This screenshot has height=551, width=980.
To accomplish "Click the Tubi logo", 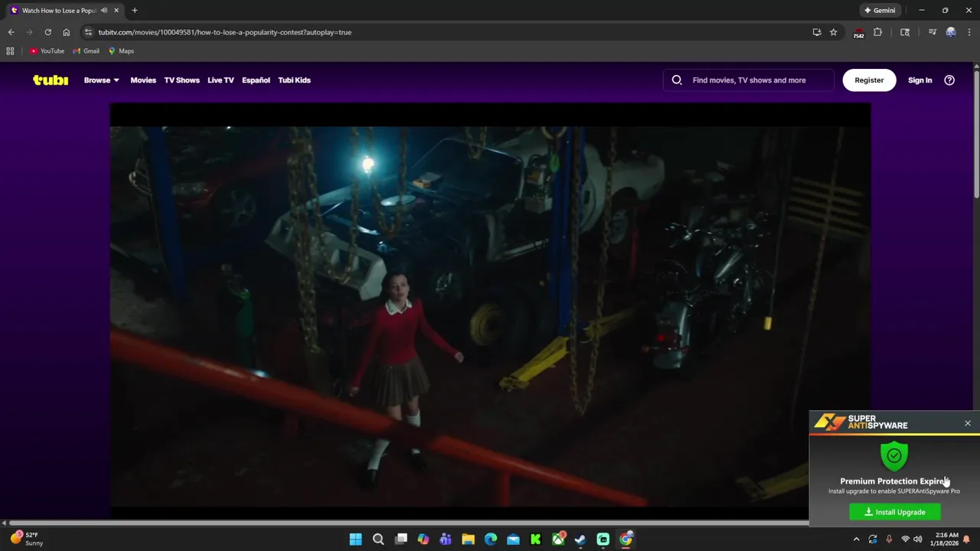I will pos(51,80).
